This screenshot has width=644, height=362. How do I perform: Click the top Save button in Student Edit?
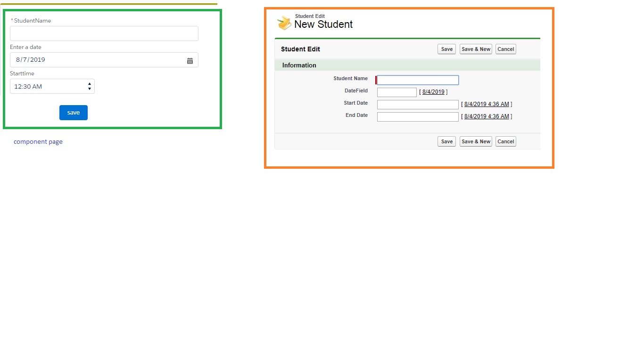[447, 49]
